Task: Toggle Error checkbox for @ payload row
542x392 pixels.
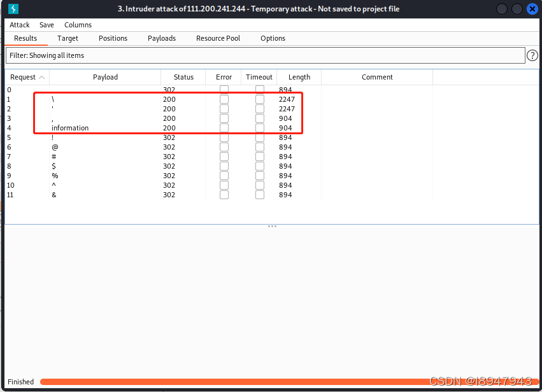Action: click(224, 147)
